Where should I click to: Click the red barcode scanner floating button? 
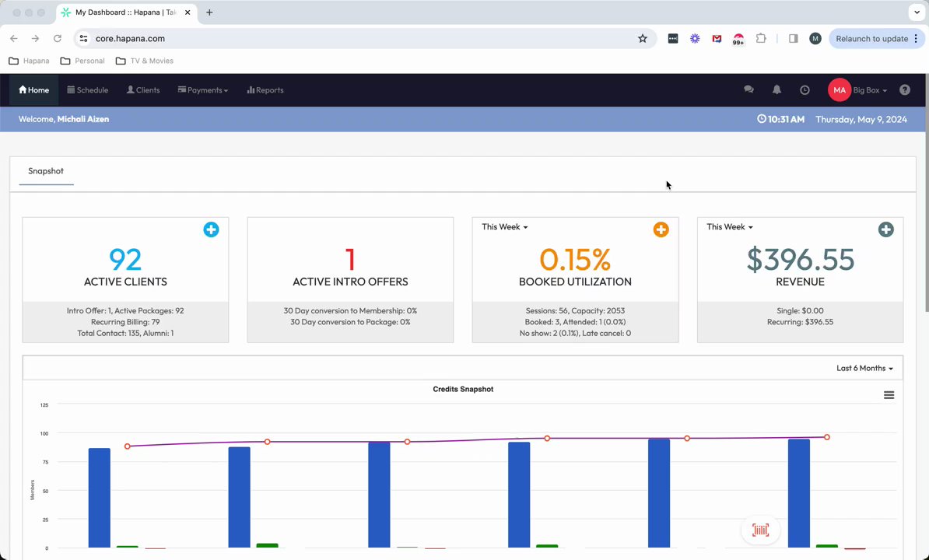point(761,530)
